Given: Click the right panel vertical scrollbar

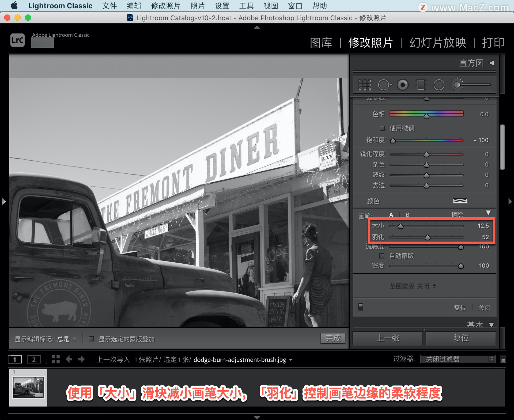Looking at the screenshot, I should tap(502, 147).
